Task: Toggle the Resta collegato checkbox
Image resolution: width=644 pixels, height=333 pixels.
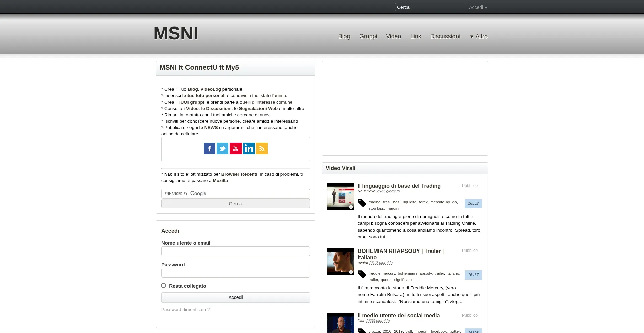Action: pyautogui.click(x=163, y=286)
